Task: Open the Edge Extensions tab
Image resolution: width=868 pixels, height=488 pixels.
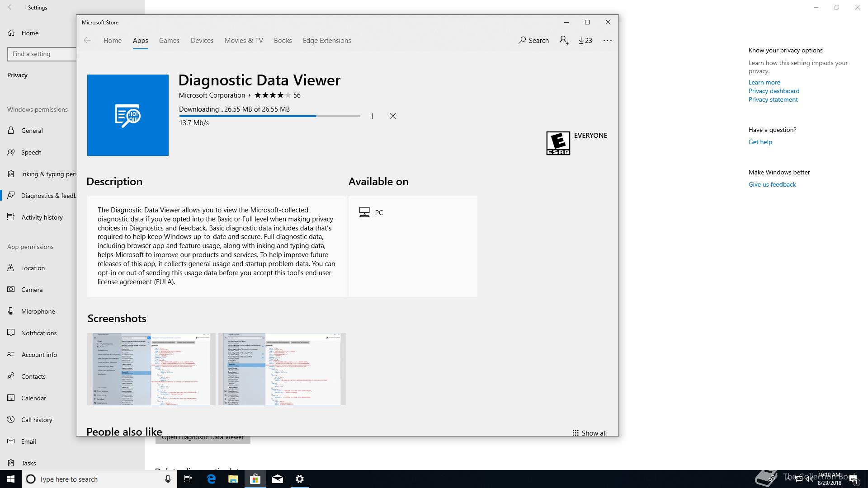Action: (327, 40)
